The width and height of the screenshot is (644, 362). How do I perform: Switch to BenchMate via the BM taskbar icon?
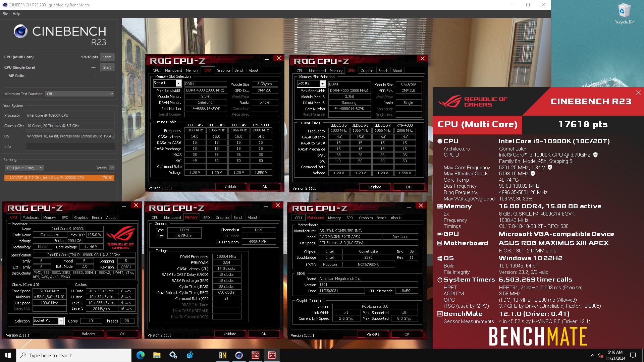pyautogui.click(x=222, y=355)
